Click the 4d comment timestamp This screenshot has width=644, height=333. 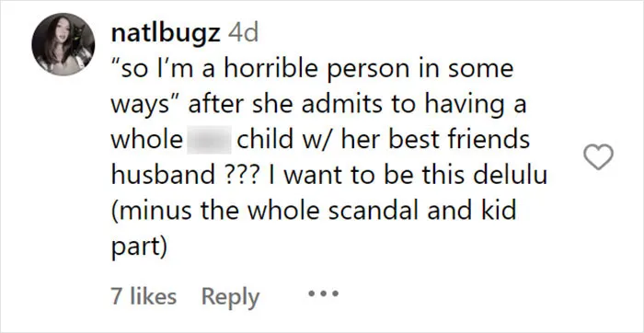[x=243, y=34]
